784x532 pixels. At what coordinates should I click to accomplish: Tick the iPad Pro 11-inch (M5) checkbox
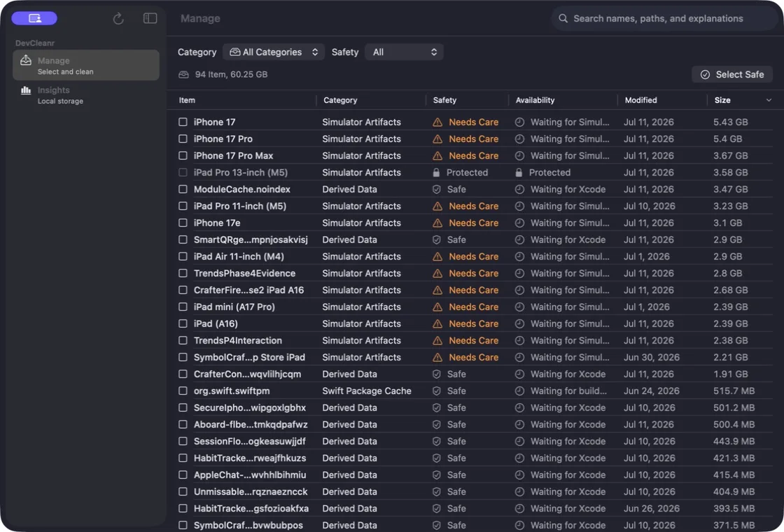click(x=183, y=206)
